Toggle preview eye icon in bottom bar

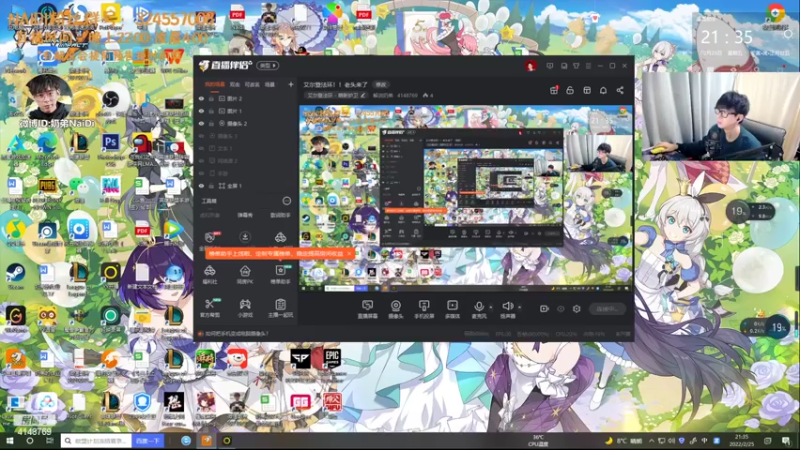click(x=560, y=309)
